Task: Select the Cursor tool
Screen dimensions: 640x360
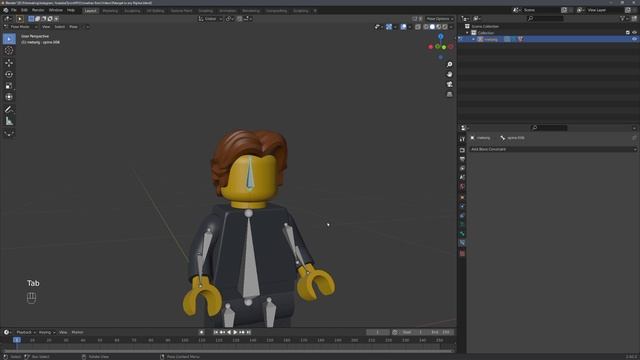Action: 9,51
